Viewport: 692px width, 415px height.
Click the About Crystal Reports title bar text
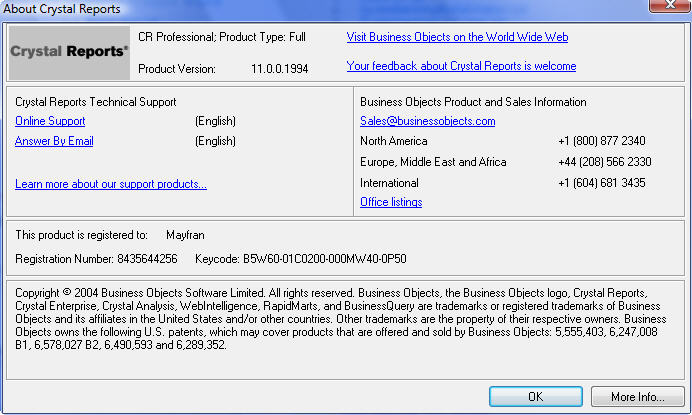pyautogui.click(x=62, y=9)
